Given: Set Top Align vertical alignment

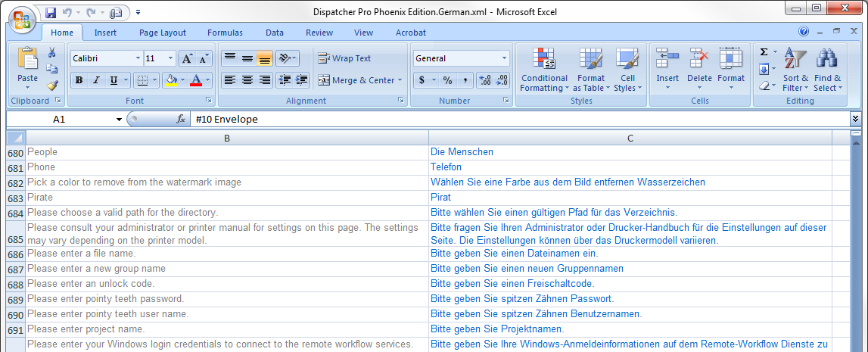Looking at the screenshot, I should (x=229, y=58).
